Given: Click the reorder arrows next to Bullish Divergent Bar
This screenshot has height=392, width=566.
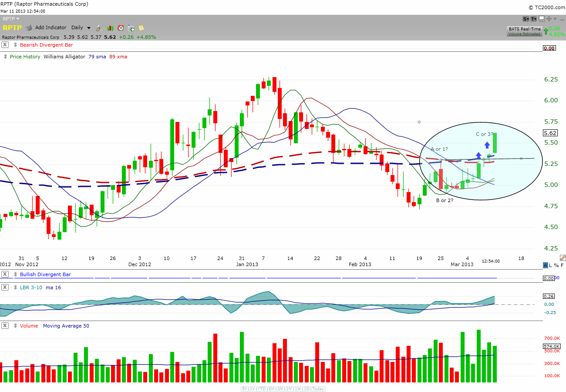Looking at the screenshot, I should coord(15,274).
